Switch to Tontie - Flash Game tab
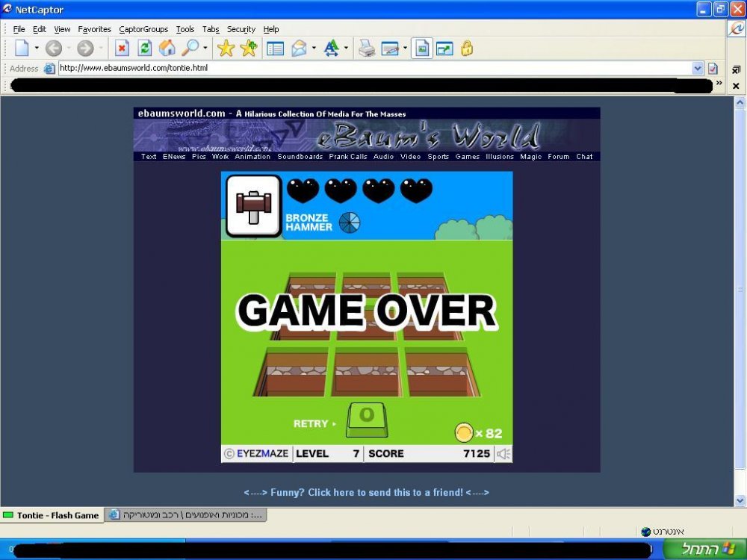This screenshot has height=560, width=747. (52, 515)
